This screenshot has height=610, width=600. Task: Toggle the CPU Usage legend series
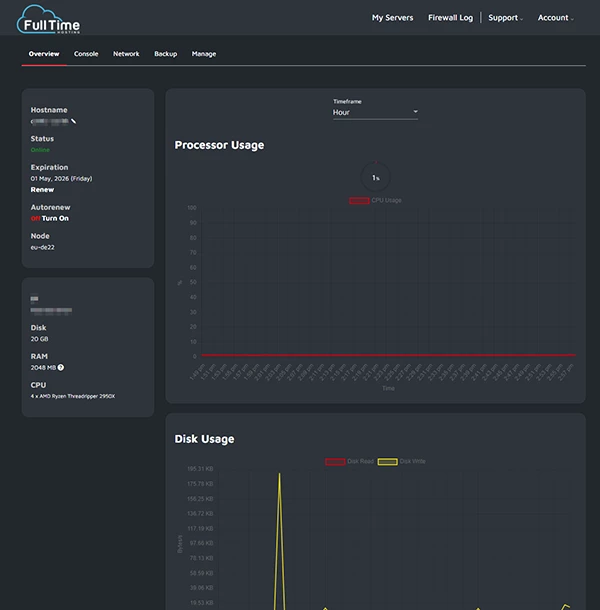[x=374, y=200]
